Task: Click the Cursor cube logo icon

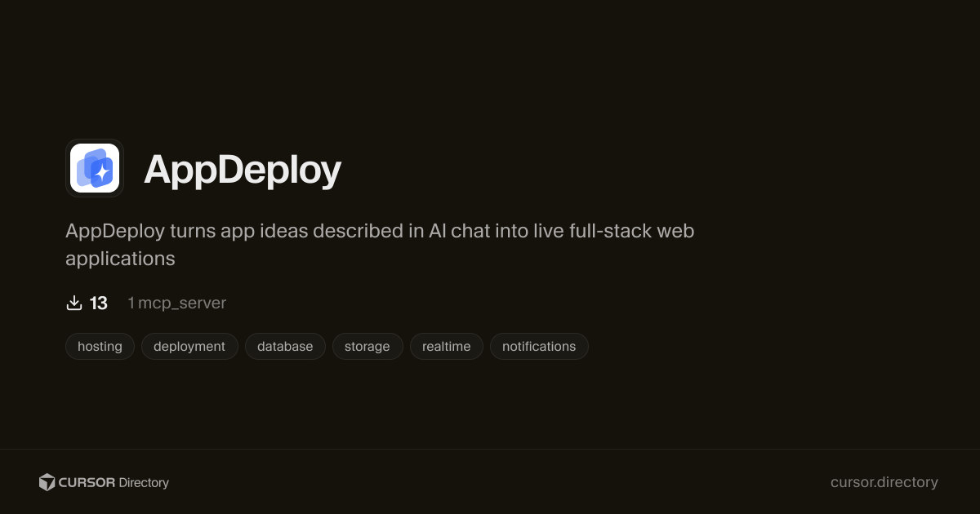Action: pos(47,482)
